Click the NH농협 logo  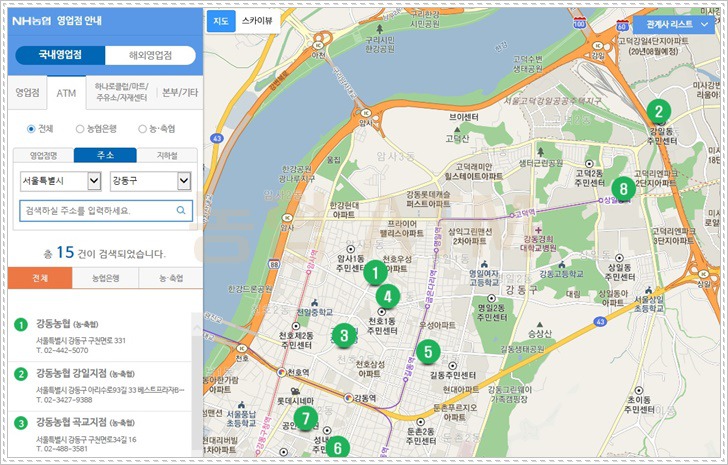tap(32, 21)
